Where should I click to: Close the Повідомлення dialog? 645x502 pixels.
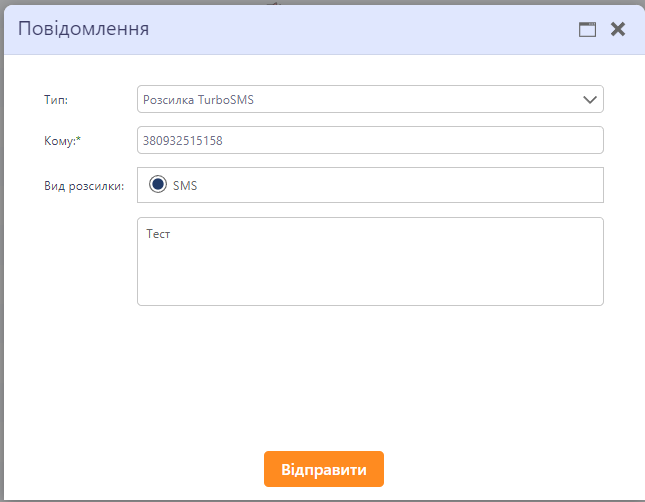tap(618, 29)
